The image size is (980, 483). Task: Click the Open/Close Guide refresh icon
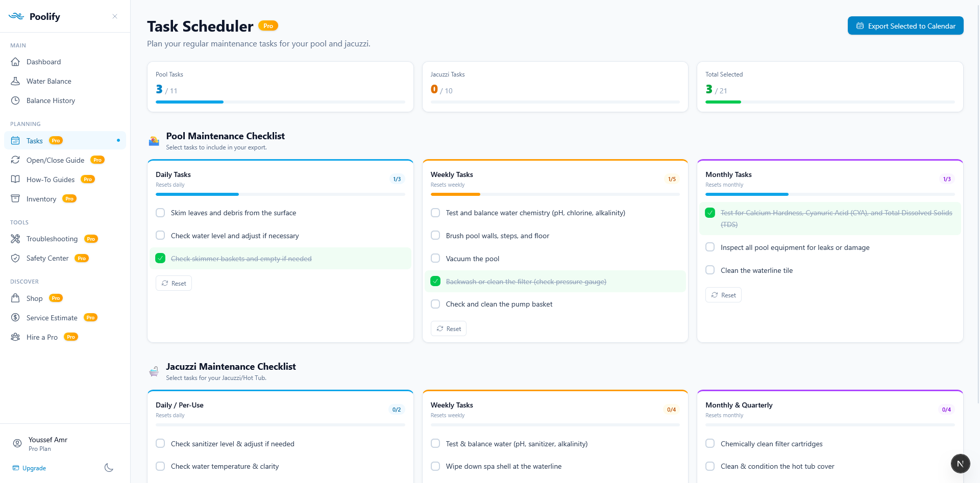click(16, 160)
